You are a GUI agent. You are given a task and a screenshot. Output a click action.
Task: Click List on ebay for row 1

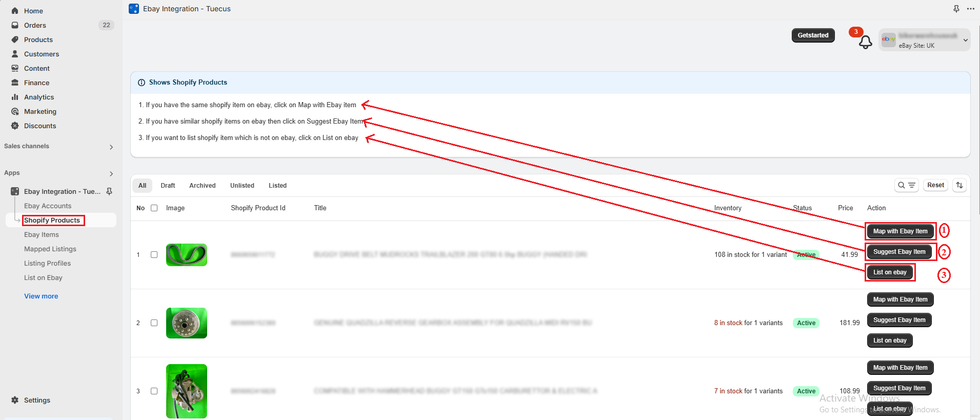click(x=890, y=272)
